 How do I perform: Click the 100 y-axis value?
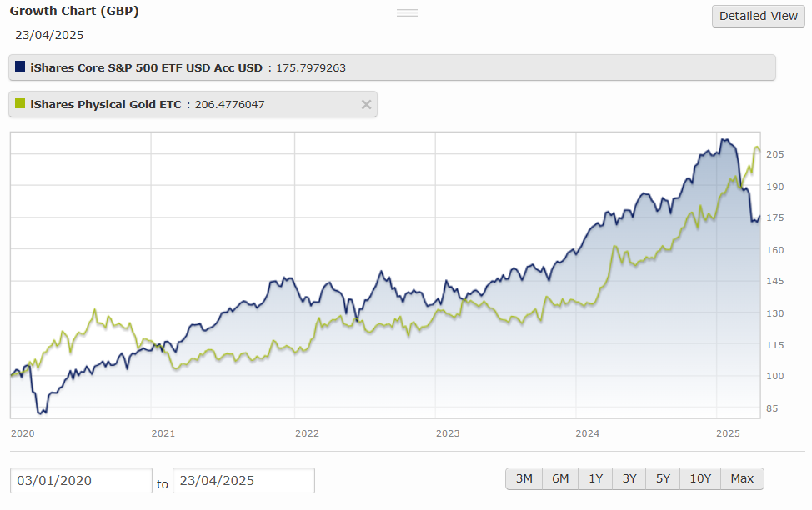(775, 376)
